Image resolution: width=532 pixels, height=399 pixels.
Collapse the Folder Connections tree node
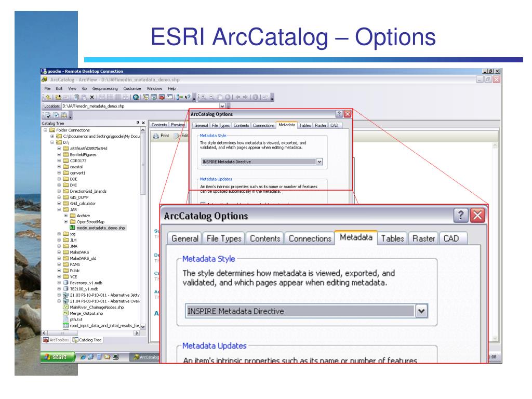45,130
